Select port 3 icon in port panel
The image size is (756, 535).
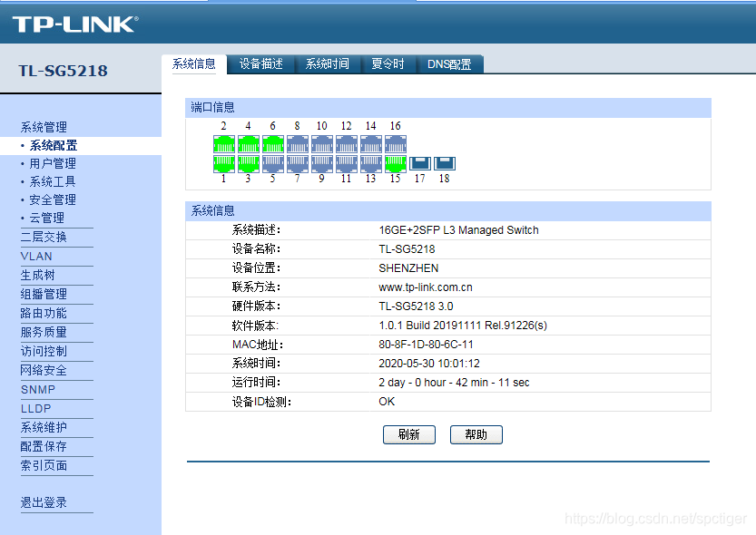(249, 164)
